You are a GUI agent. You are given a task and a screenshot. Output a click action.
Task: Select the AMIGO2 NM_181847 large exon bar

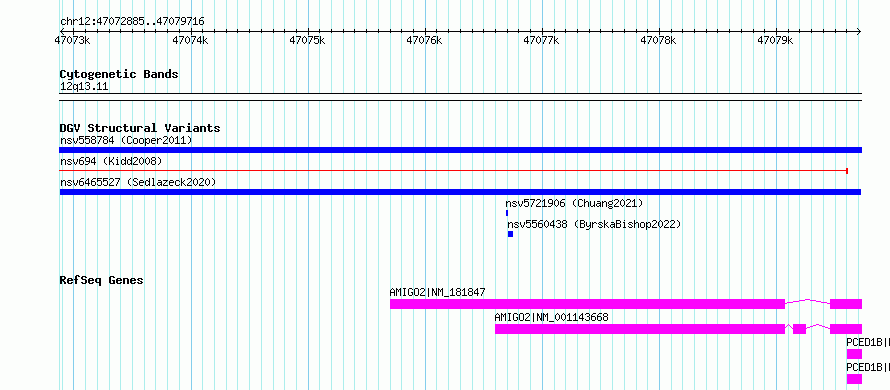(x=587, y=304)
